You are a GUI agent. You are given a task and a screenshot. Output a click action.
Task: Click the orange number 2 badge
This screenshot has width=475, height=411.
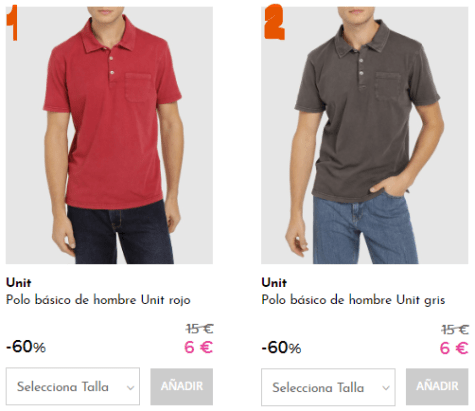[274, 22]
